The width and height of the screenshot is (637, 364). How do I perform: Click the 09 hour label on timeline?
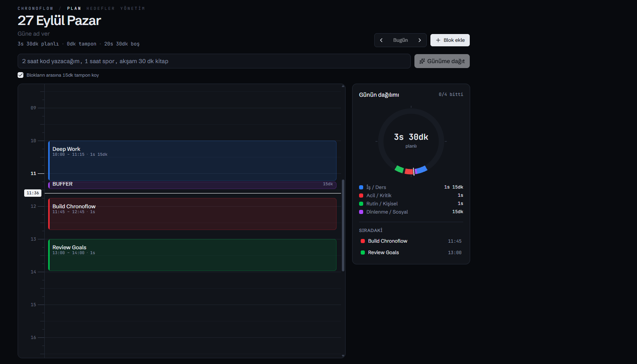pos(33,108)
